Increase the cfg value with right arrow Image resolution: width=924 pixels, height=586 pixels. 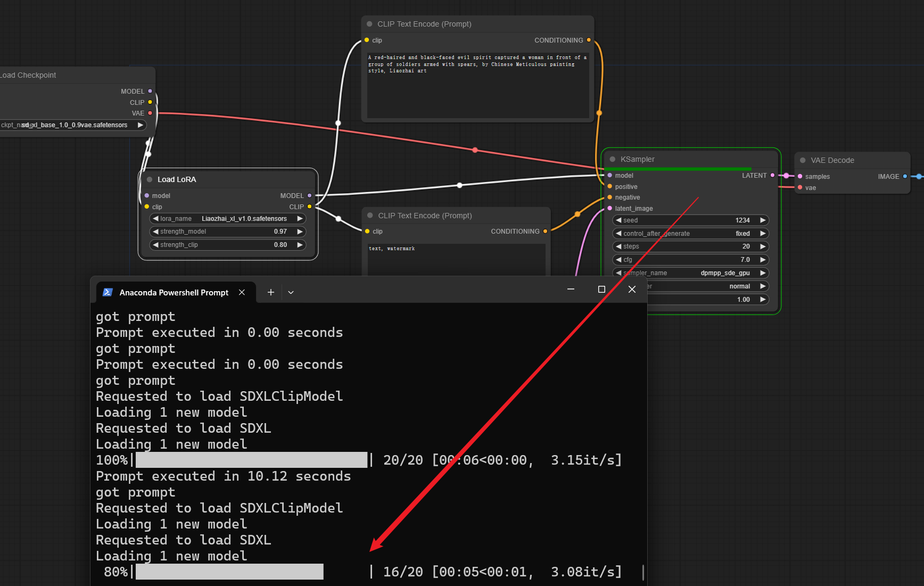pyautogui.click(x=763, y=260)
